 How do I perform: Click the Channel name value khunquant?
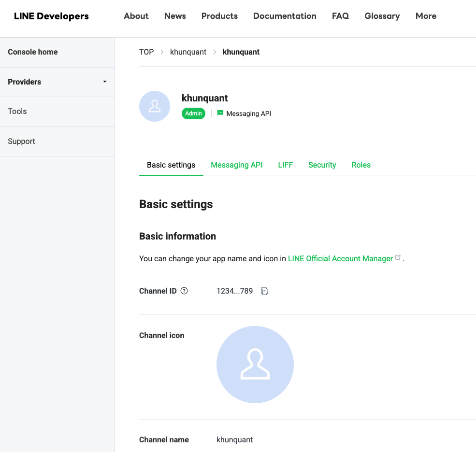point(235,440)
